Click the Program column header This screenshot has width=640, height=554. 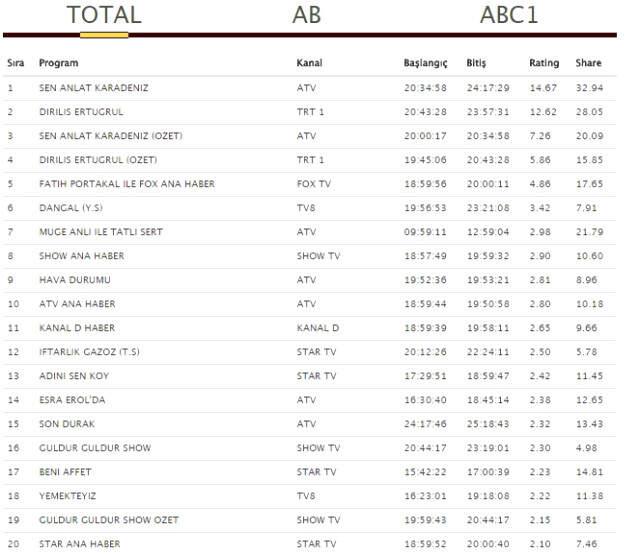tap(58, 63)
